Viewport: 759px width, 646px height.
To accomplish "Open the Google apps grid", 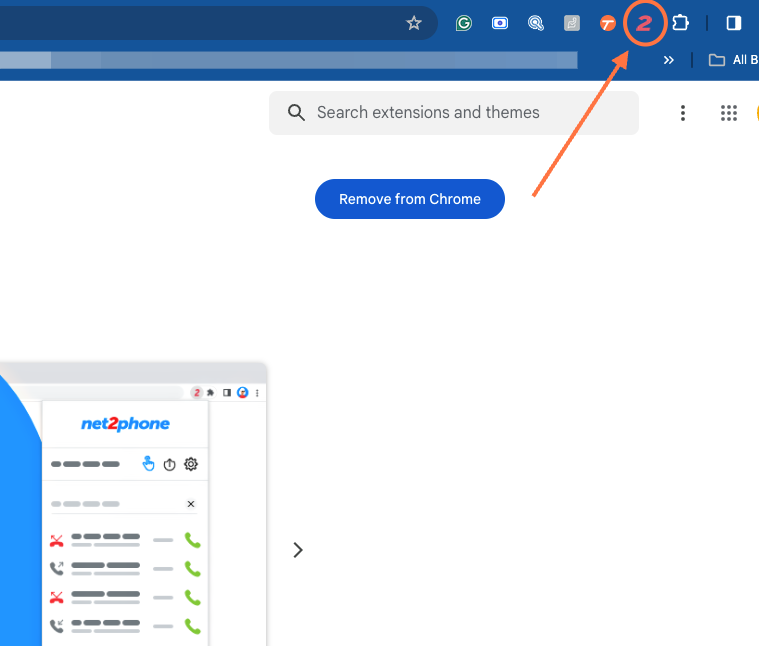I will click(729, 113).
